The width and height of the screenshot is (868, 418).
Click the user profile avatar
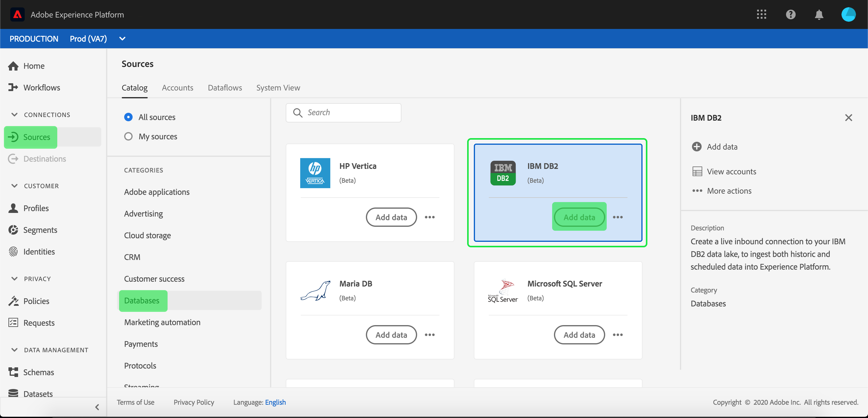click(x=848, y=14)
